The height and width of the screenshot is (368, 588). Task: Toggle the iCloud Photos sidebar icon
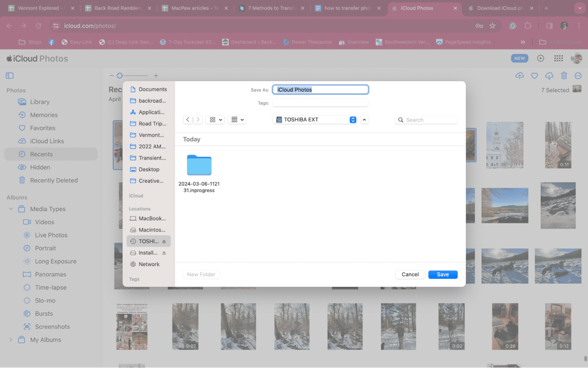pos(10,76)
